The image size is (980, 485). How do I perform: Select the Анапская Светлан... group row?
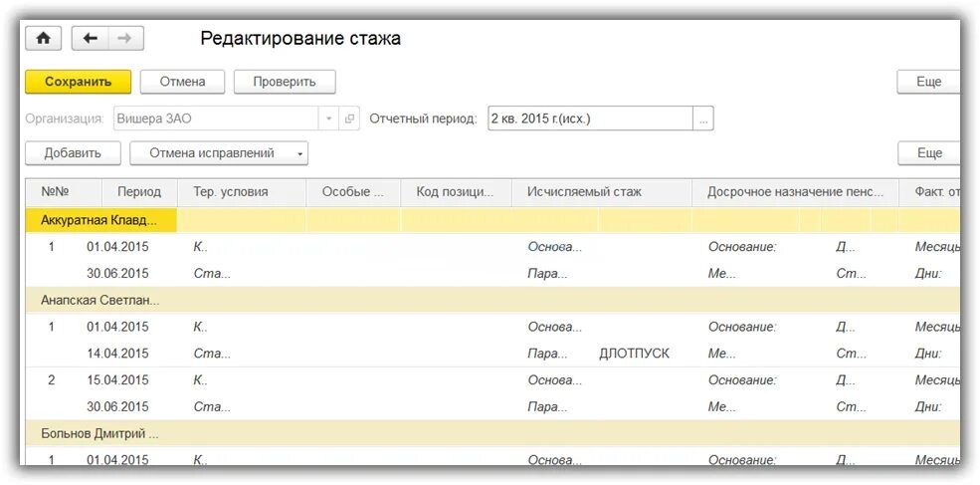point(99,300)
